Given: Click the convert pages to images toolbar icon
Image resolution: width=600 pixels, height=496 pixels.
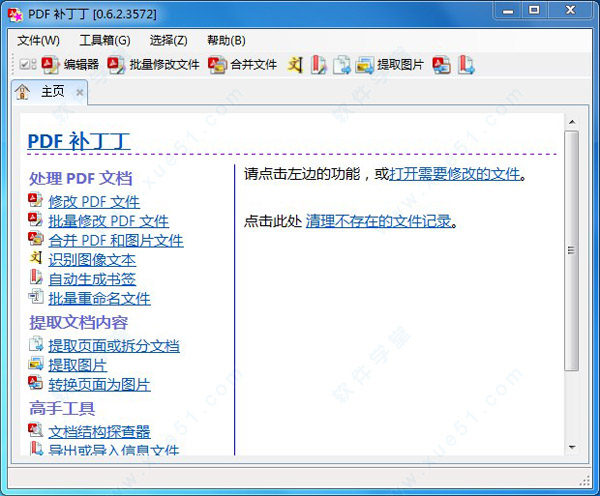Looking at the screenshot, I should [x=442, y=65].
